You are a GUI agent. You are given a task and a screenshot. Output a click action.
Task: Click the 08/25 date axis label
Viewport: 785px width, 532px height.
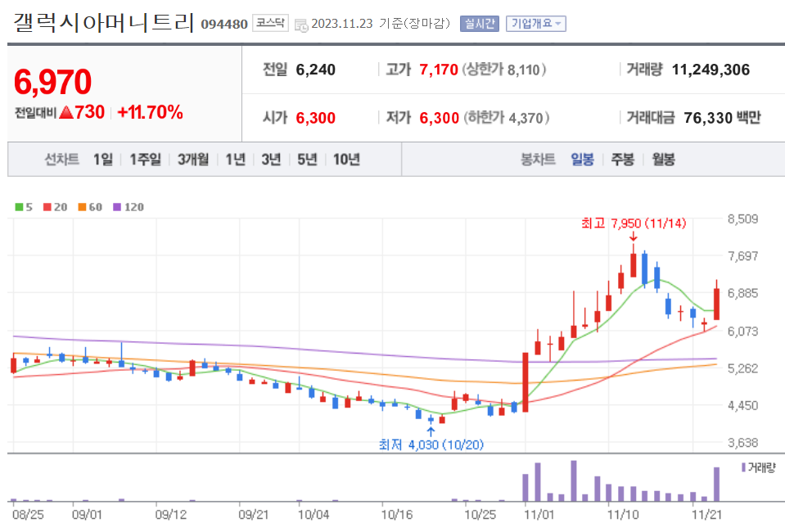point(28,515)
